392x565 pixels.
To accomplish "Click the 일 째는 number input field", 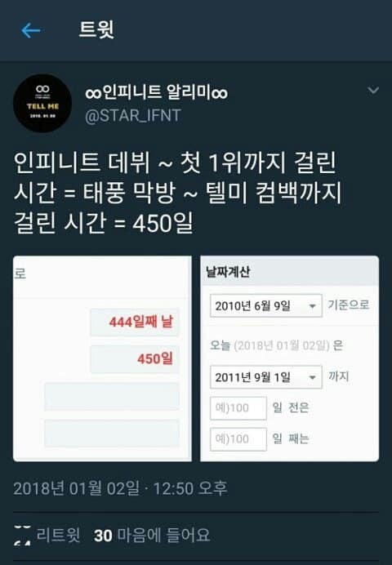I will point(238,439).
